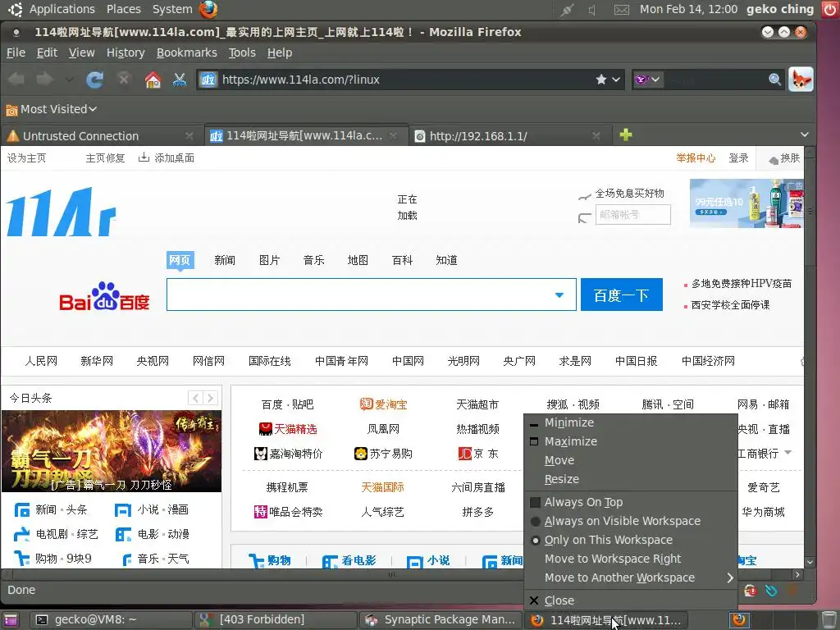The image size is (840, 630).
Task: Bookmark this page with the star icon
Action: [601, 80]
